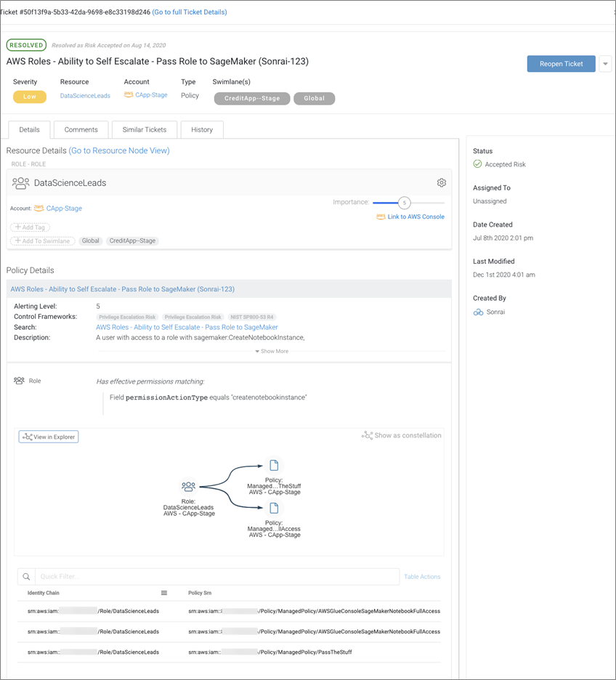Follow Go to Resource Node View link

click(x=119, y=150)
